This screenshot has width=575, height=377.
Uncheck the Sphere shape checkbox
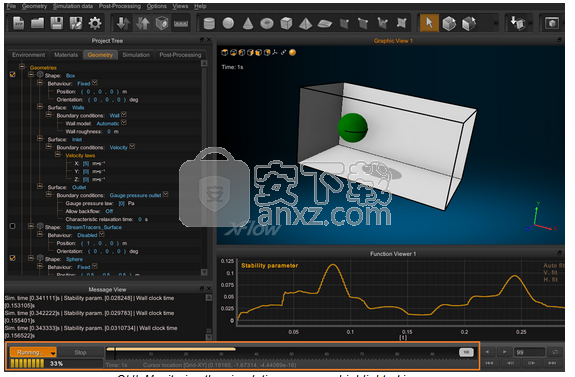13,258
